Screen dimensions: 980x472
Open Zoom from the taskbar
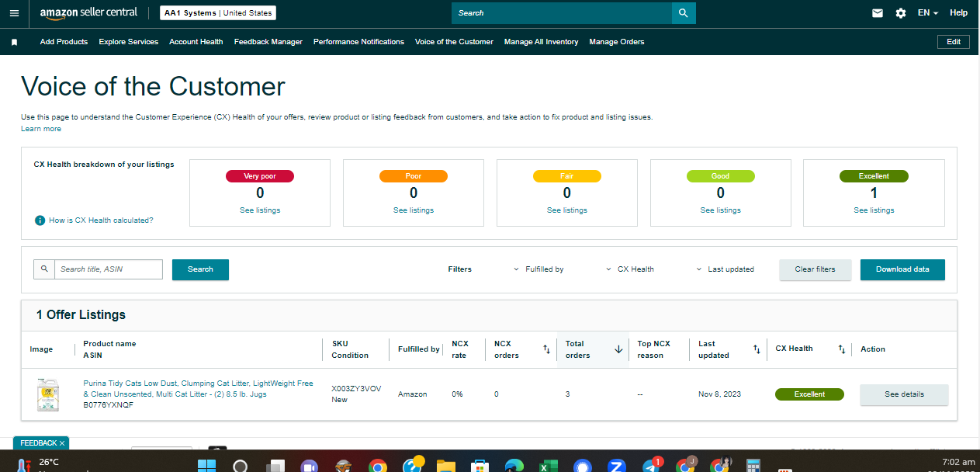pos(617,466)
